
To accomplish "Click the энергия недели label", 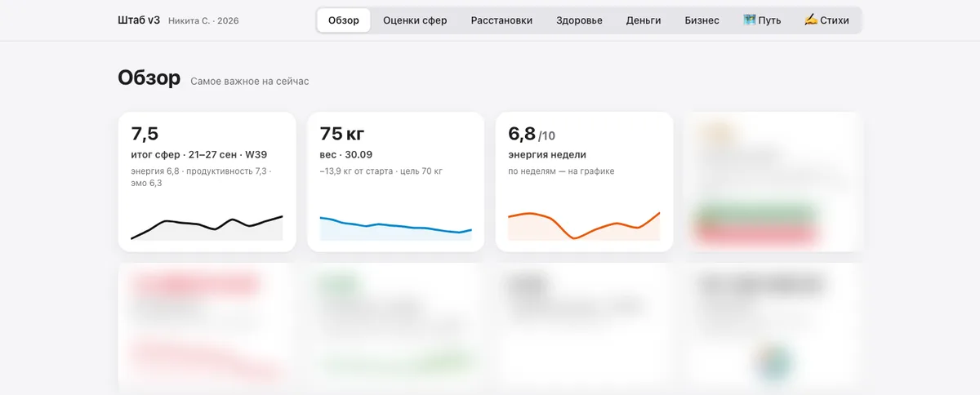I will coord(547,155).
